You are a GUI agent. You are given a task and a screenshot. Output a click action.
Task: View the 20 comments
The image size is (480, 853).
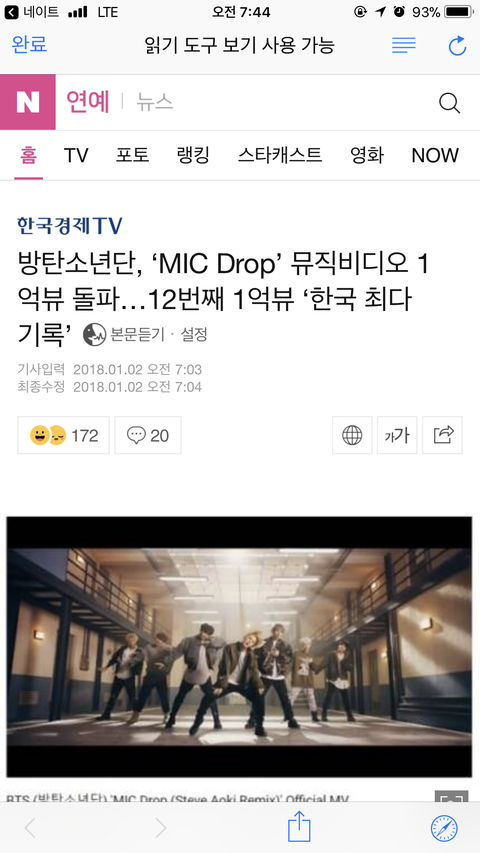[x=148, y=435]
